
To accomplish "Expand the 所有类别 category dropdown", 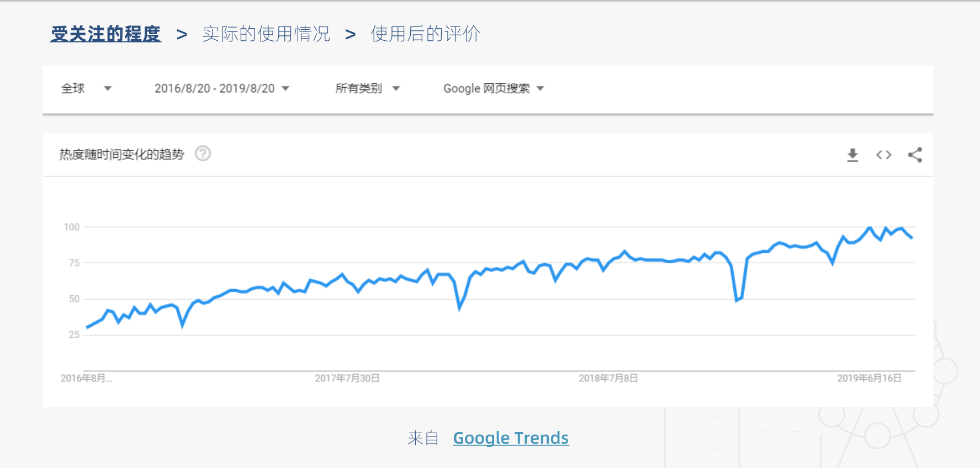I will tap(367, 88).
